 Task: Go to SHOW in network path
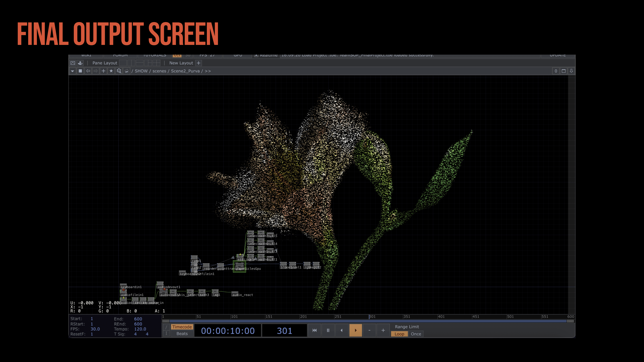(141, 71)
